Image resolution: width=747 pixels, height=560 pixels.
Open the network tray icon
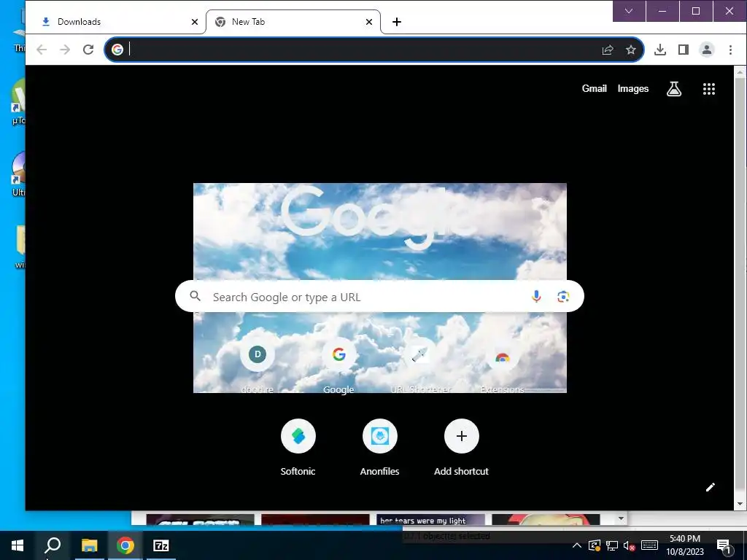(612, 545)
